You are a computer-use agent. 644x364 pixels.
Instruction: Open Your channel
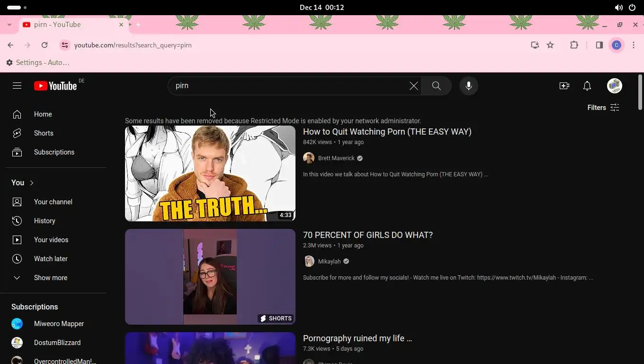coord(56,202)
